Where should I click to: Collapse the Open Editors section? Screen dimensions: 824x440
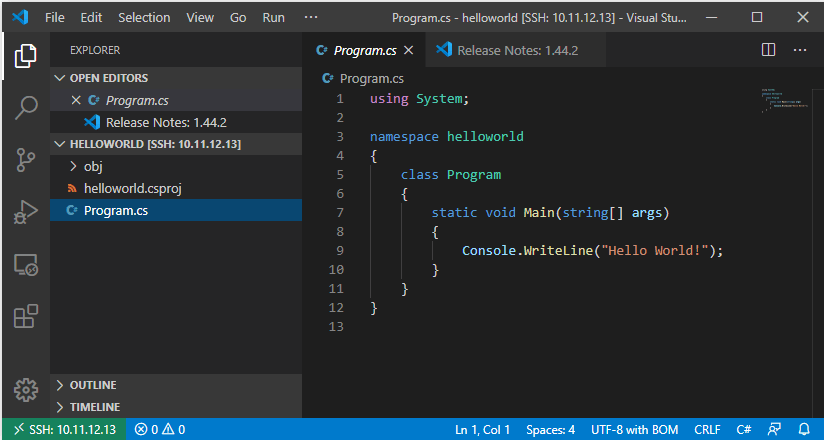pos(108,78)
